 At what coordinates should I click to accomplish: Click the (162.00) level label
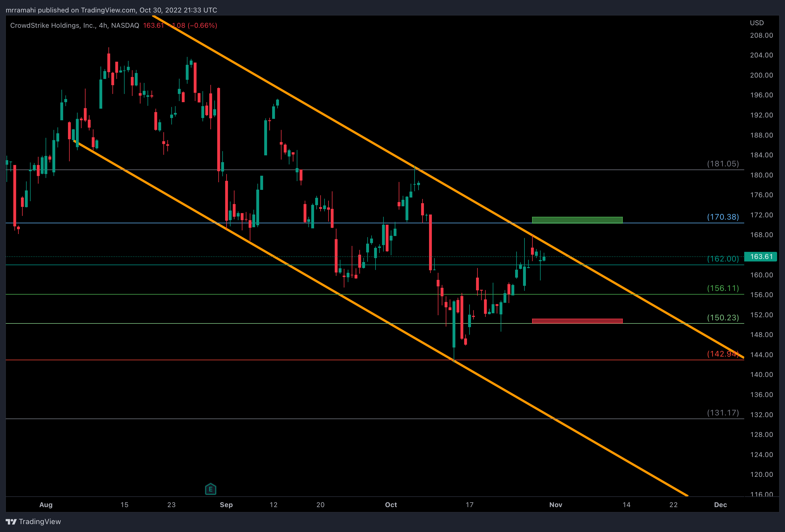[x=723, y=259]
